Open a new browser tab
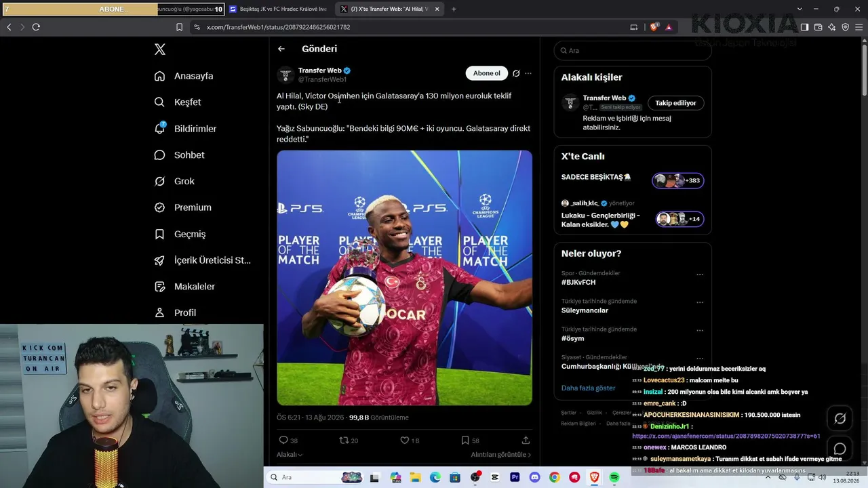The height and width of the screenshot is (488, 868). 454,9
